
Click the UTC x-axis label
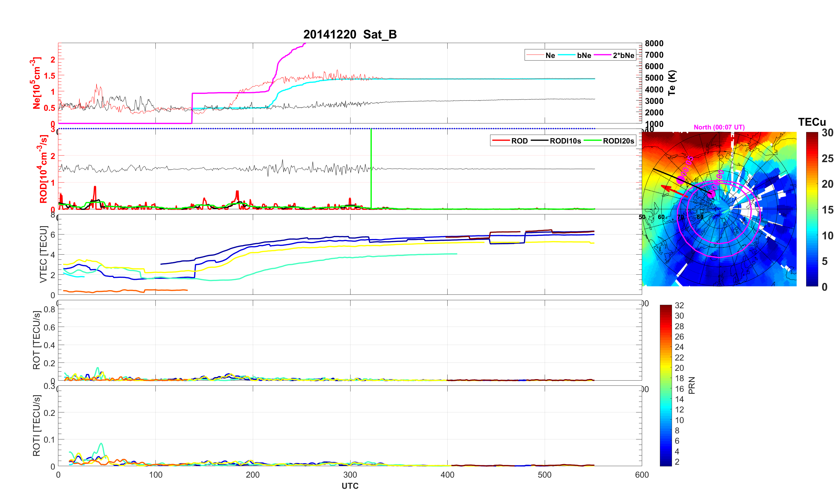point(350,486)
